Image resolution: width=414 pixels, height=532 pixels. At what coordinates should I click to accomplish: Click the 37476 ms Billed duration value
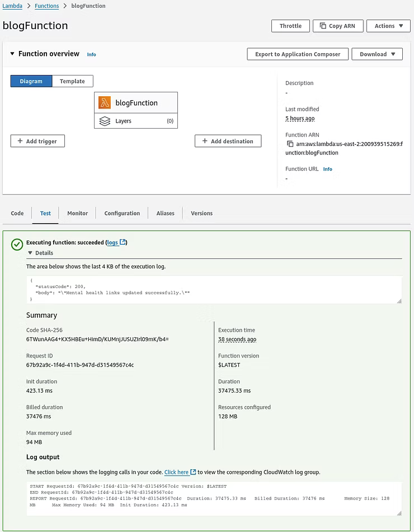[x=39, y=416]
